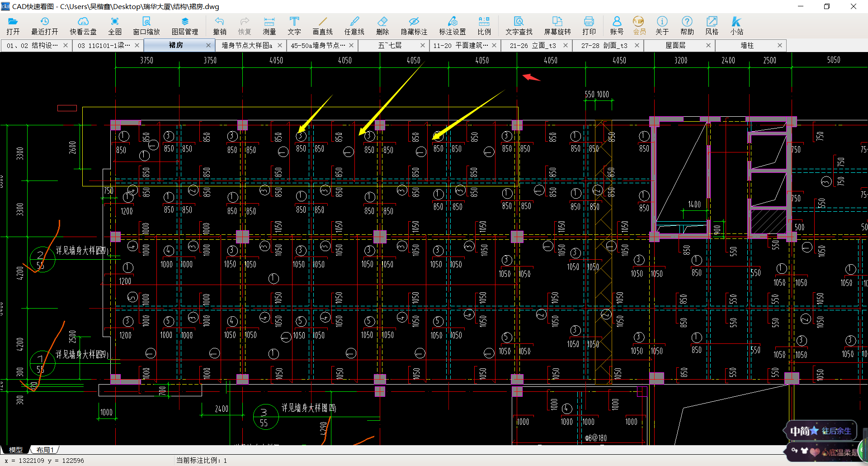Screen dimensions: 868x466
Task: Restore down the application window
Action: point(827,6)
